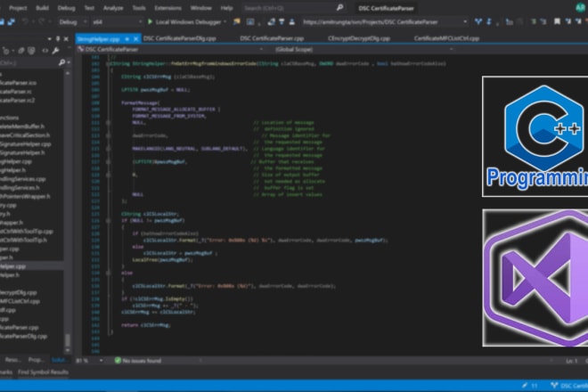Open the Build menu
The width and height of the screenshot is (588, 392).
pyautogui.click(x=40, y=5)
